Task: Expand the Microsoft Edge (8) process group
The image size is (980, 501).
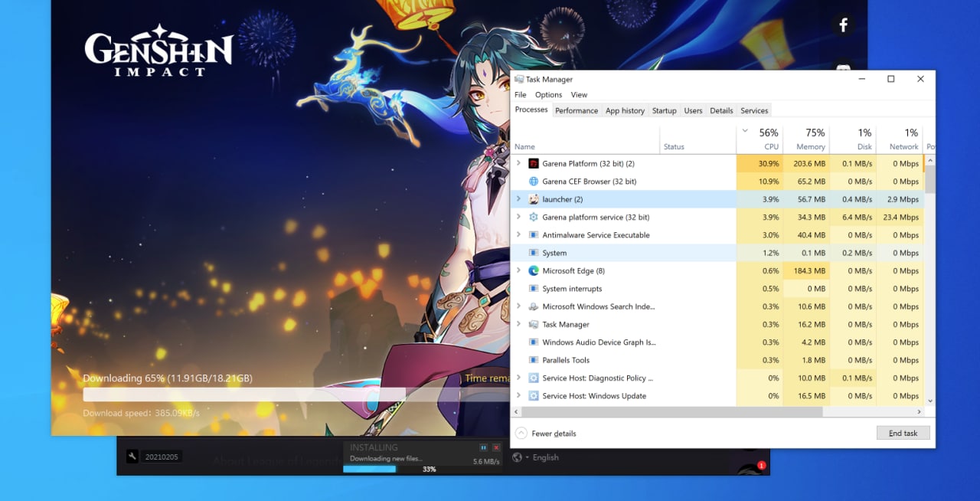Action: 518,270
